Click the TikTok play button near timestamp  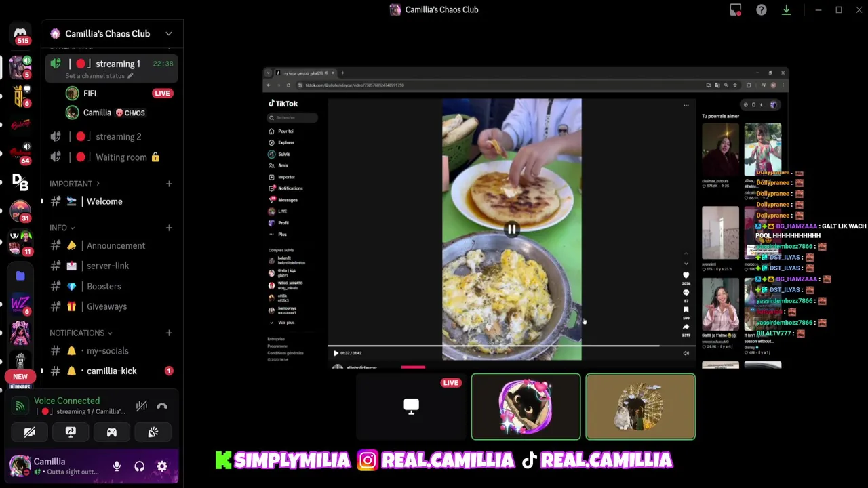[x=336, y=353]
